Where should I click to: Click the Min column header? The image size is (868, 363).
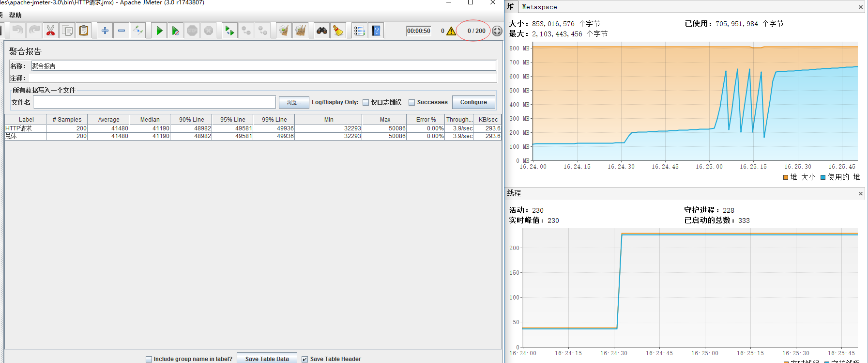[329, 120]
